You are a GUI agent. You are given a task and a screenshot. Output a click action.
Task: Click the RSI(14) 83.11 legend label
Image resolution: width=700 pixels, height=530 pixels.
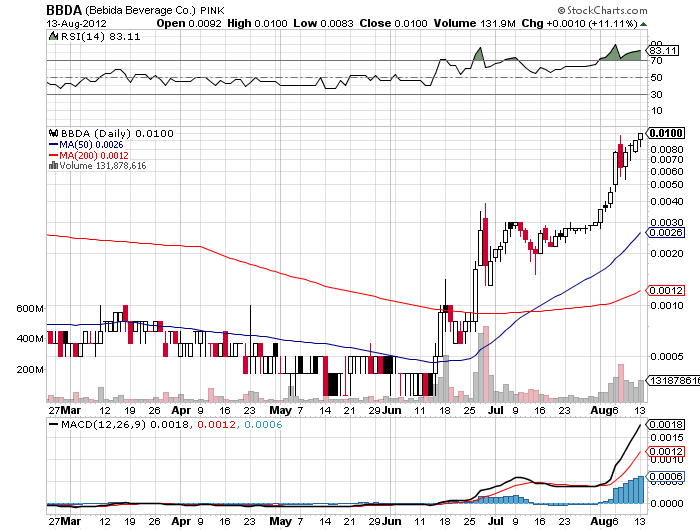tap(100, 37)
